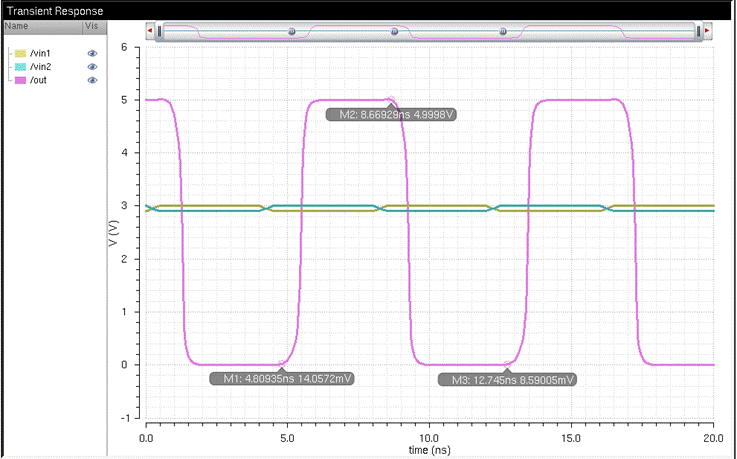The image size is (737, 459).
Task: Select marker M1 label at 4.80935ns
Action: click(x=281, y=379)
